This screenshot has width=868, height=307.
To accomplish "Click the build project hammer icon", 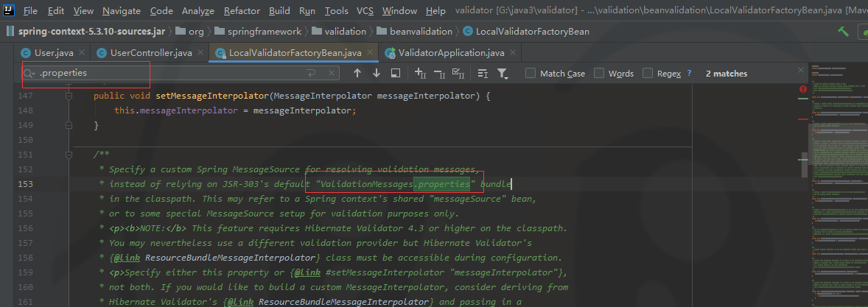I will 844,32.
